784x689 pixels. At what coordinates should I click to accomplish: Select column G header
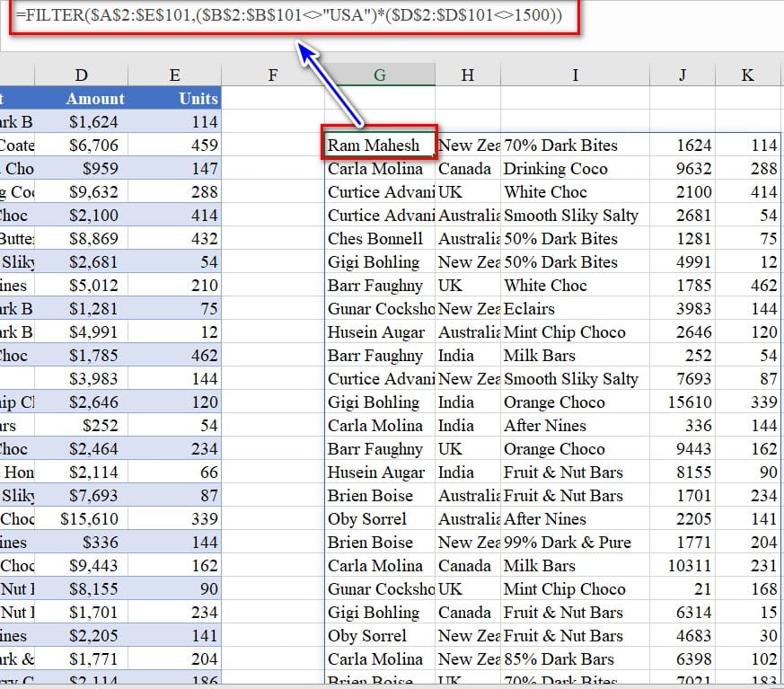pos(379,75)
